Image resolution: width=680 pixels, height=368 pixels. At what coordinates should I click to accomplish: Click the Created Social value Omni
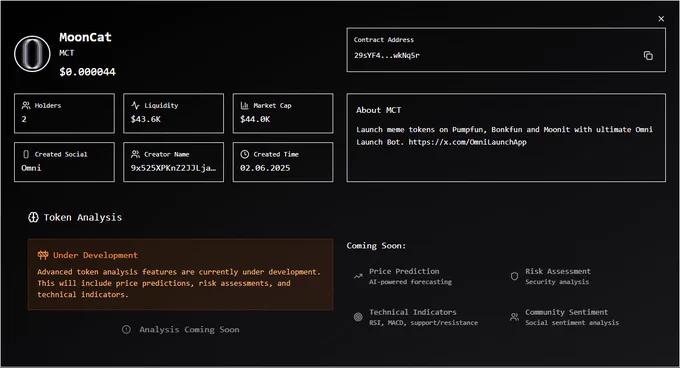(31, 168)
